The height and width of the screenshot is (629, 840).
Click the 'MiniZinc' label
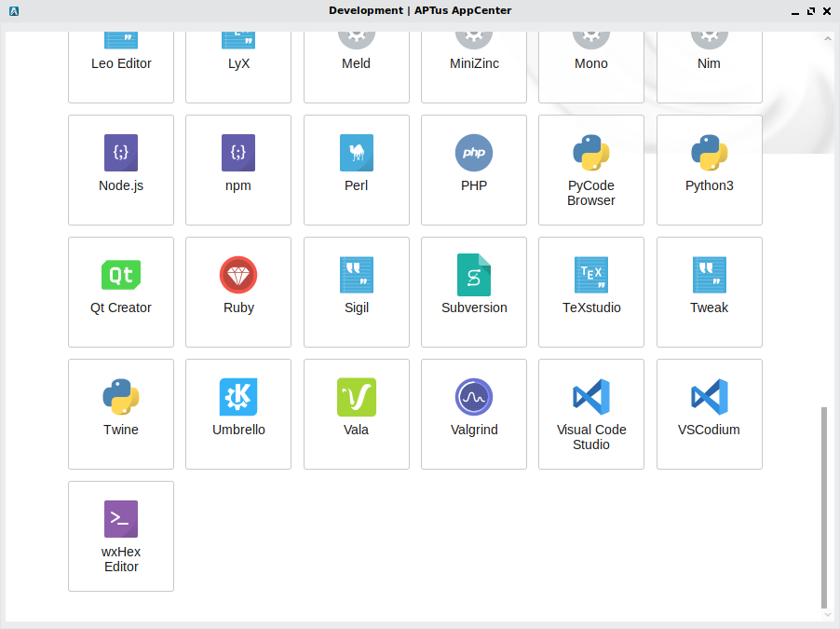click(474, 63)
